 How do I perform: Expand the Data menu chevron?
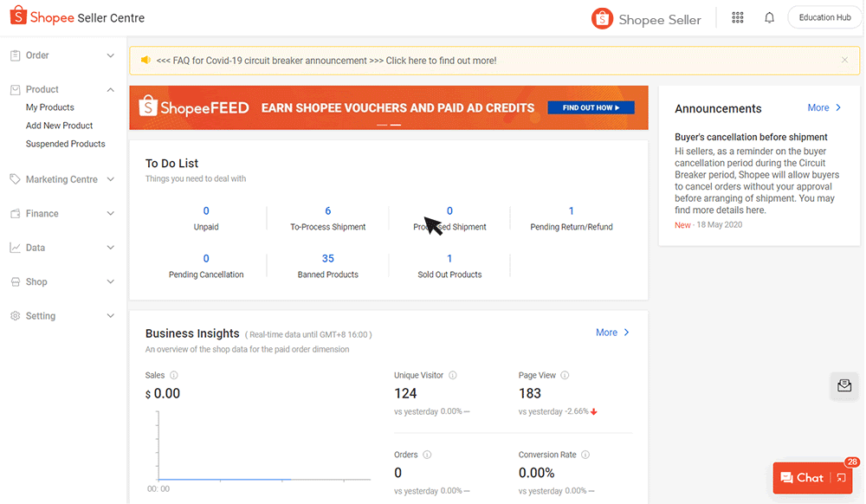click(111, 248)
